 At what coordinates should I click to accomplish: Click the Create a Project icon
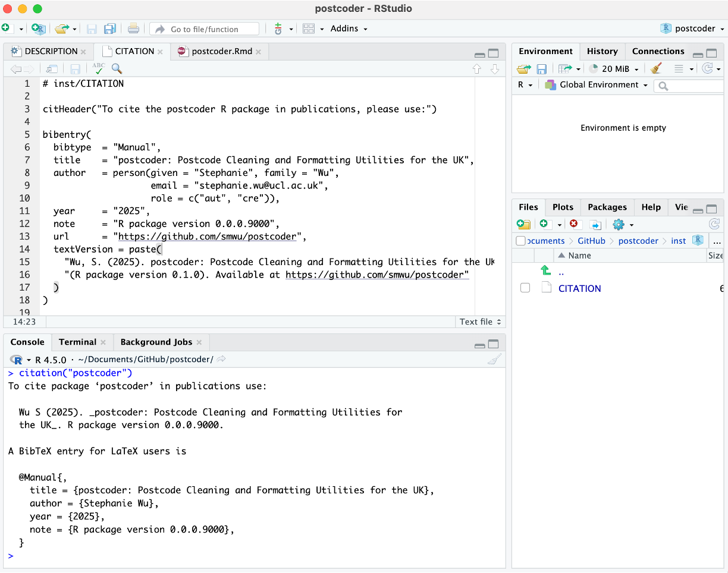[x=38, y=29]
